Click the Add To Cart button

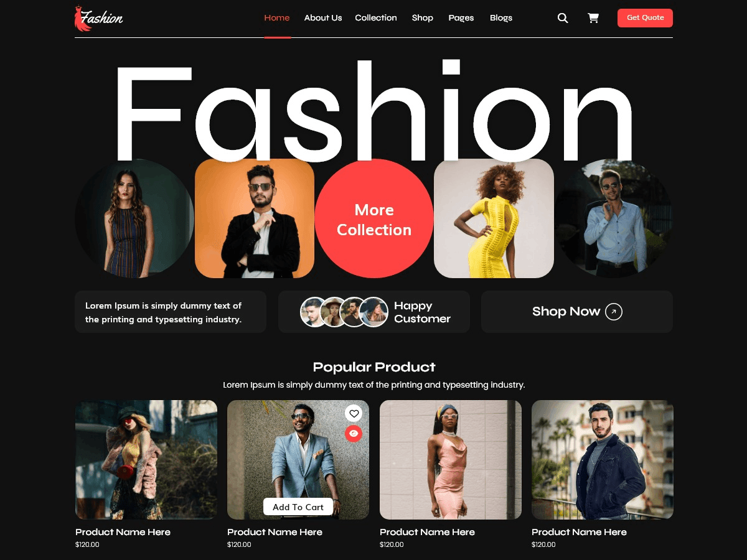point(298,507)
